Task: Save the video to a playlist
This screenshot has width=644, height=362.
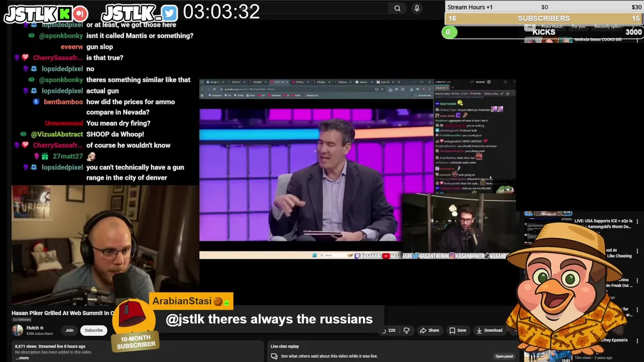Action: pos(457,330)
